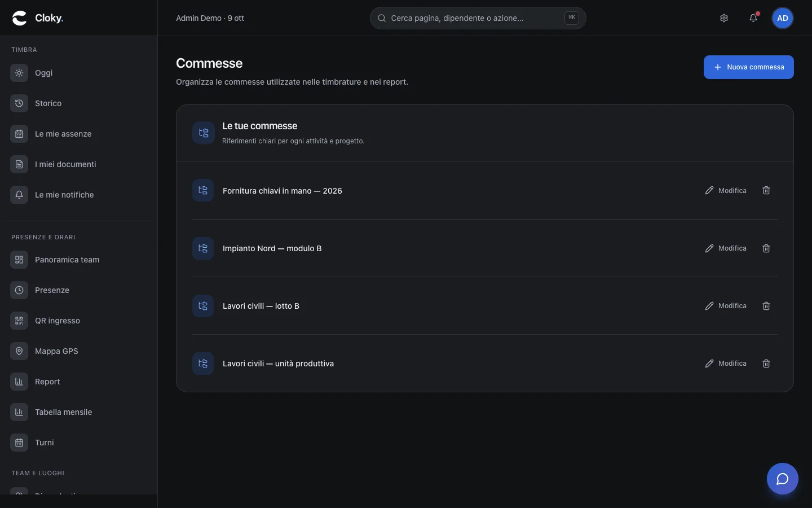Viewport: 812px width, 508px height.
Task: Click the Nuova commessa button
Action: (748, 67)
